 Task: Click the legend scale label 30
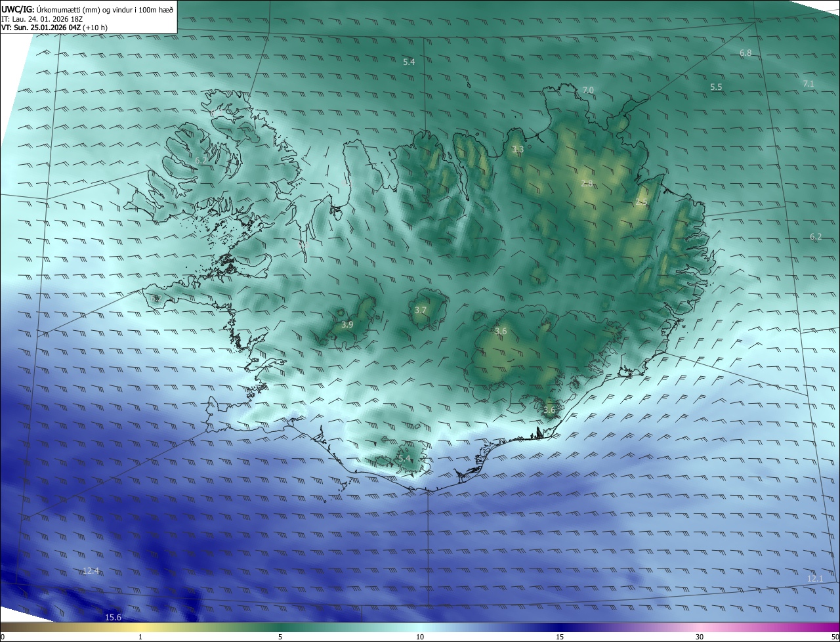point(700,637)
